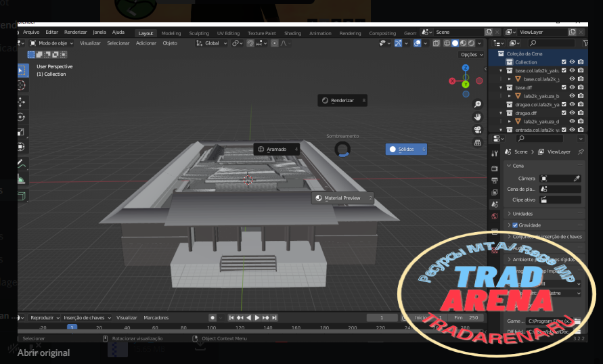
Task: Select the Rotate tool icon
Action: click(x=22, y=117)
